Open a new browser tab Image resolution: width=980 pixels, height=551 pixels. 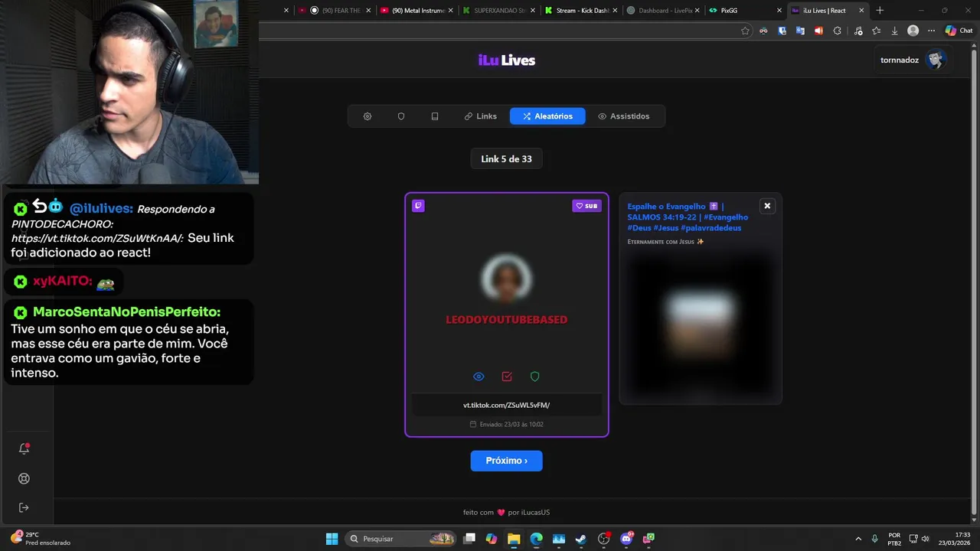880,10
